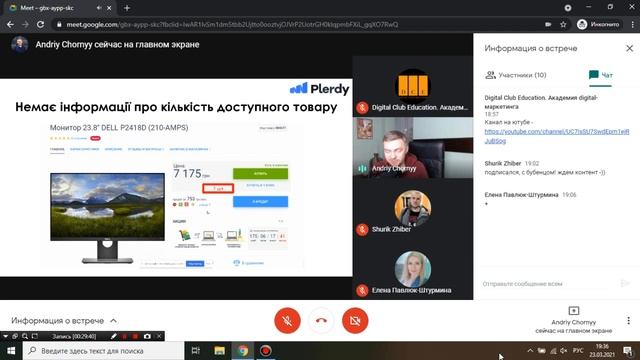Bookmark this page with the star icon
The height and width of the screenshot is (360, 640).
click(563, 24)
